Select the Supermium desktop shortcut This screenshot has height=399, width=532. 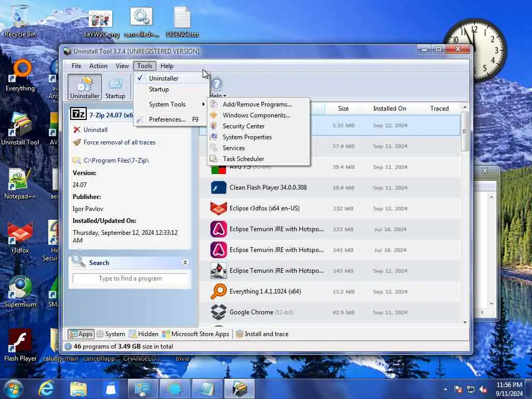click(20, 291)
